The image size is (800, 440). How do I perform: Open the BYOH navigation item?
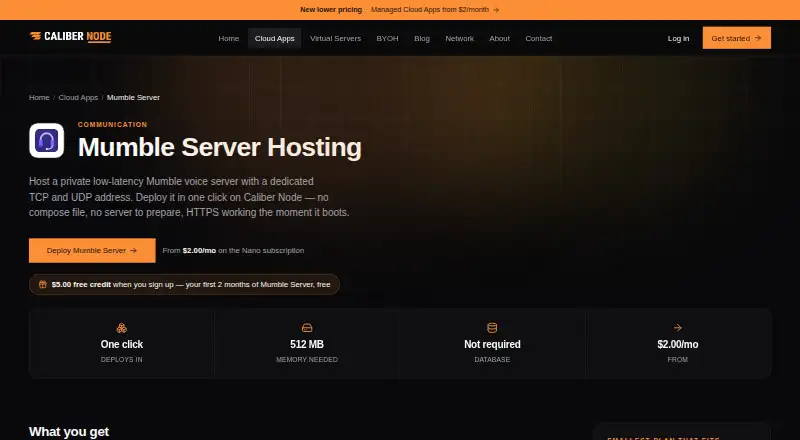coord(387,38)
